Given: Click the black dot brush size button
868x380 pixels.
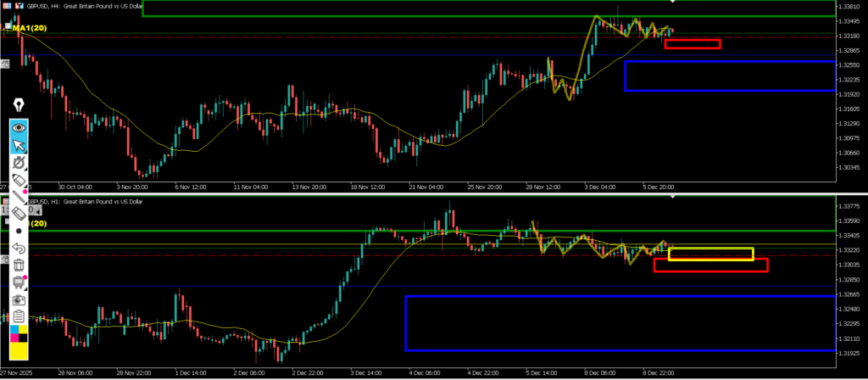Looking at the screenshot, I should [19, 231].
